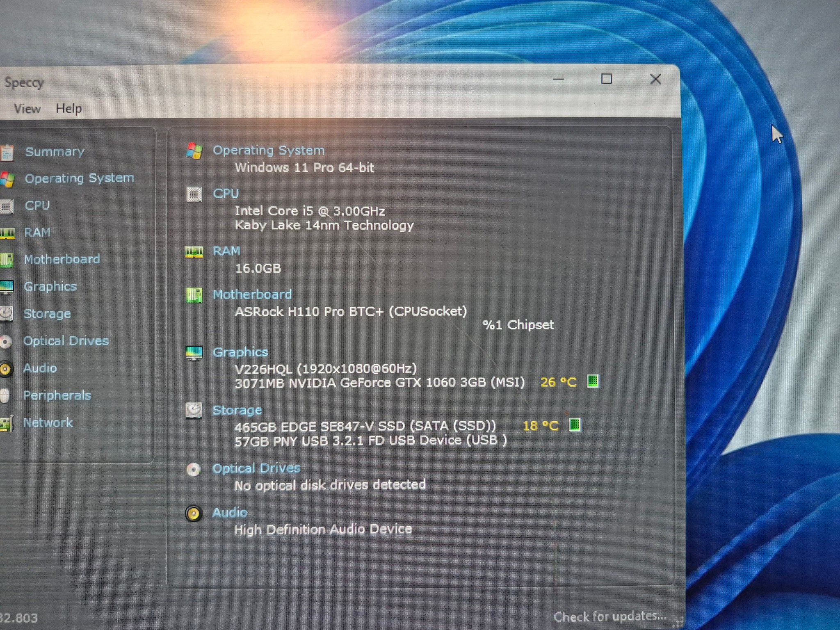Click the sidebar Operating System Windows flag icon
The width and height of the screenshot is (840, 630).
click(x=7, y=179)
